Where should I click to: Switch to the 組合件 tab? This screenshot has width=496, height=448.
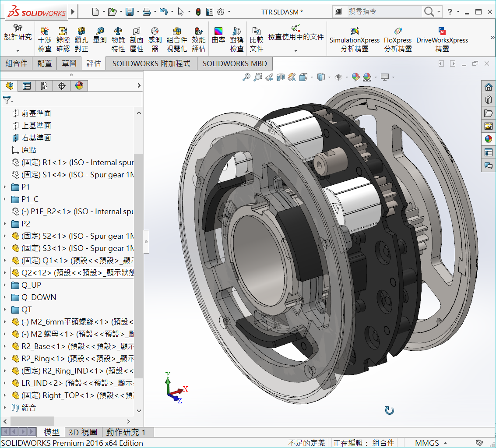16,63
